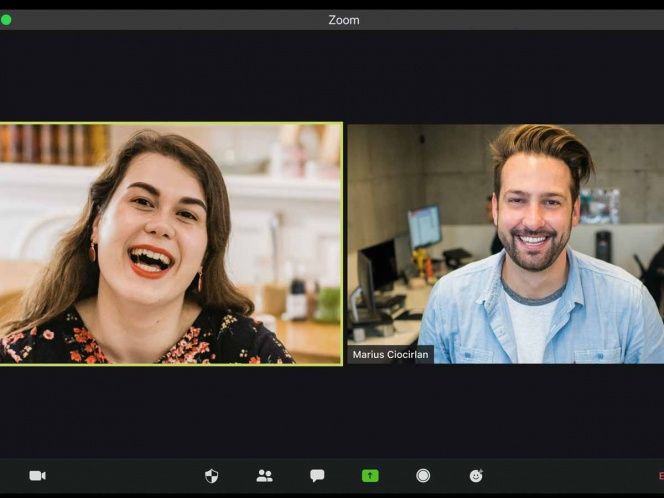Toggle the video camera icon
The height and width of the screenshot is (498, 664).
coord(37,476)
